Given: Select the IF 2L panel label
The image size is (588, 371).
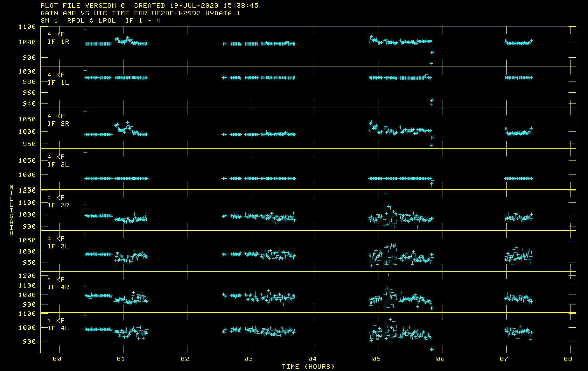Looking at the screenshot, I should (58, 165).
